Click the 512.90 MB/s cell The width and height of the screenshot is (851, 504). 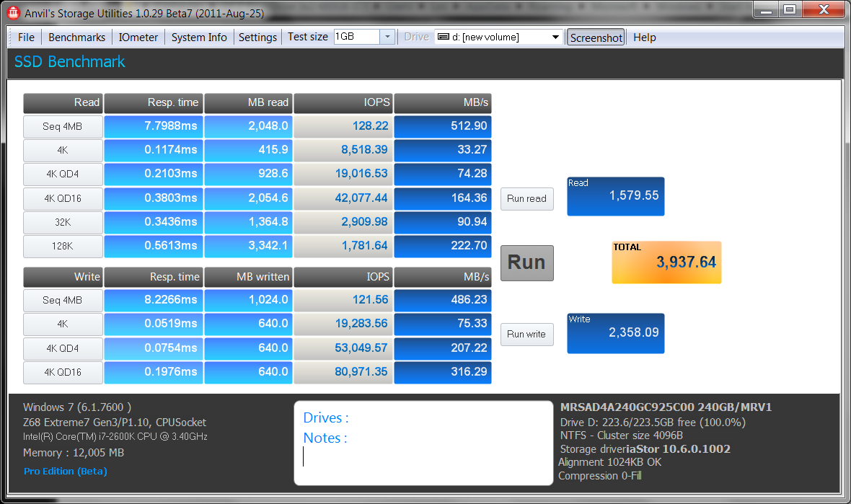click(x=443, y=126)
